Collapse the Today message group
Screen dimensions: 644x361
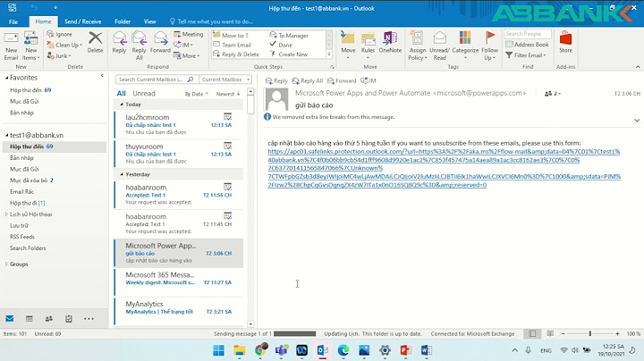pos(122,105)
